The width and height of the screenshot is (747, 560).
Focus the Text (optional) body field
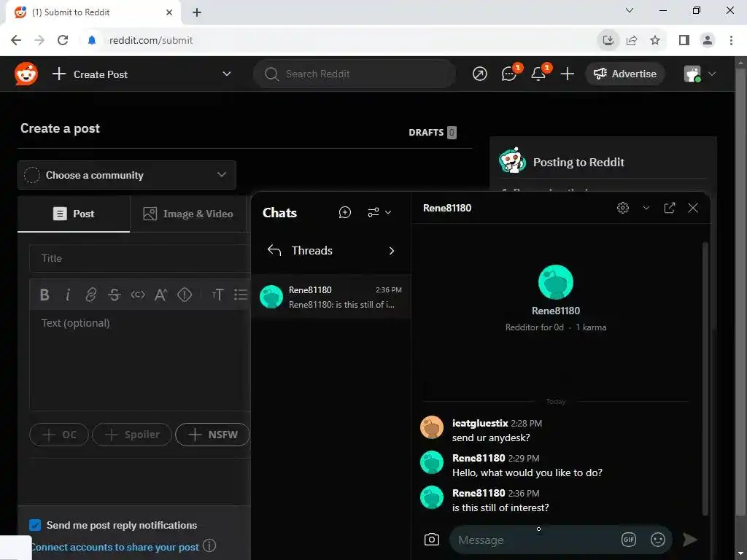coord(140,360)
